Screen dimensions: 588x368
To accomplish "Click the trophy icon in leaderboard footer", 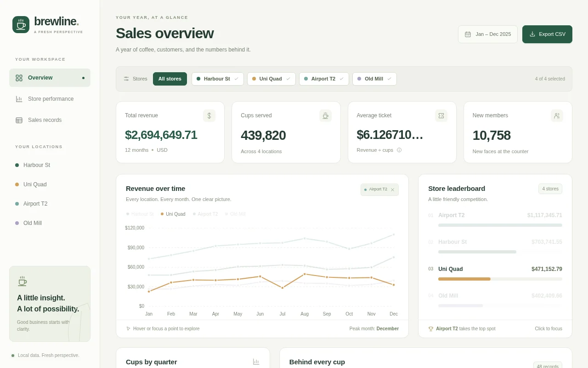I will [431, 329].
